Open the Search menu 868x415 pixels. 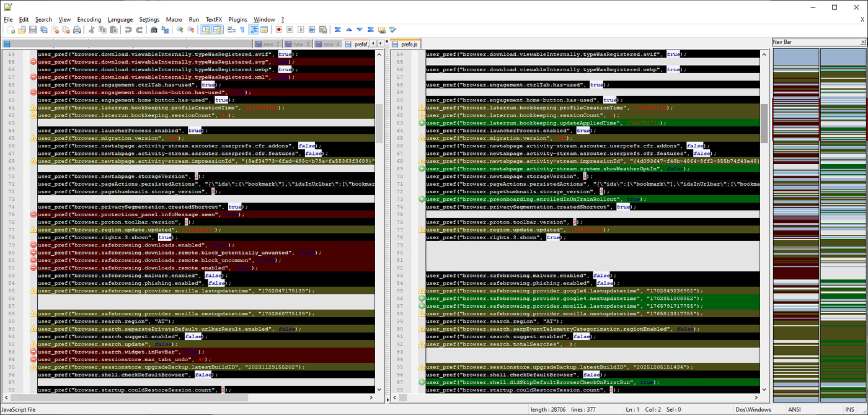(43, 20)
